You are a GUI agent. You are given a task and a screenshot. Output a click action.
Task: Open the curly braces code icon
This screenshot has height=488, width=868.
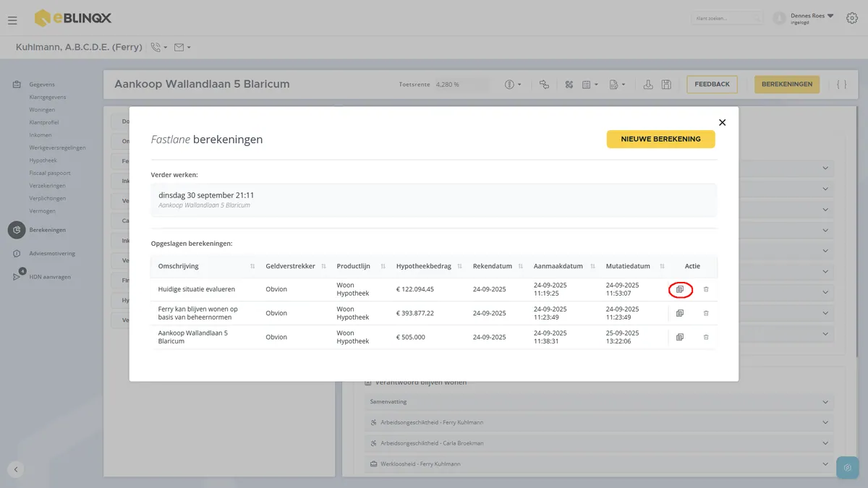(x=841, y=85)
